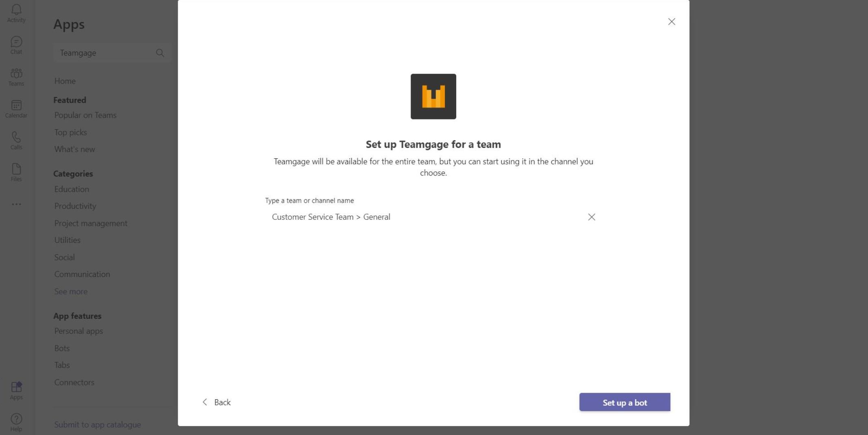Click Submit to app catalogue

point(98,424)
